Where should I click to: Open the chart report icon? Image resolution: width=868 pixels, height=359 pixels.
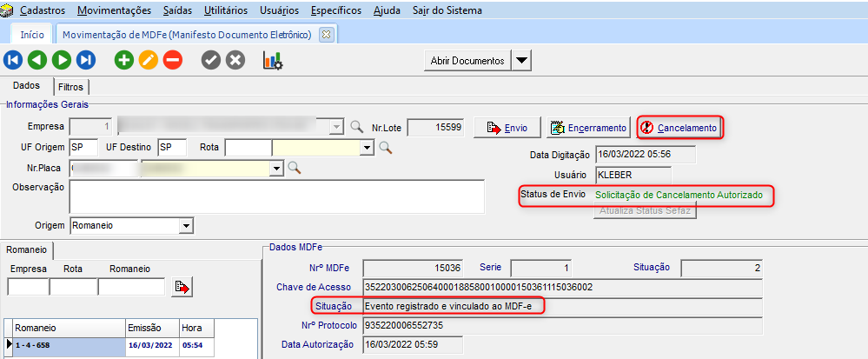click(273, 60)
